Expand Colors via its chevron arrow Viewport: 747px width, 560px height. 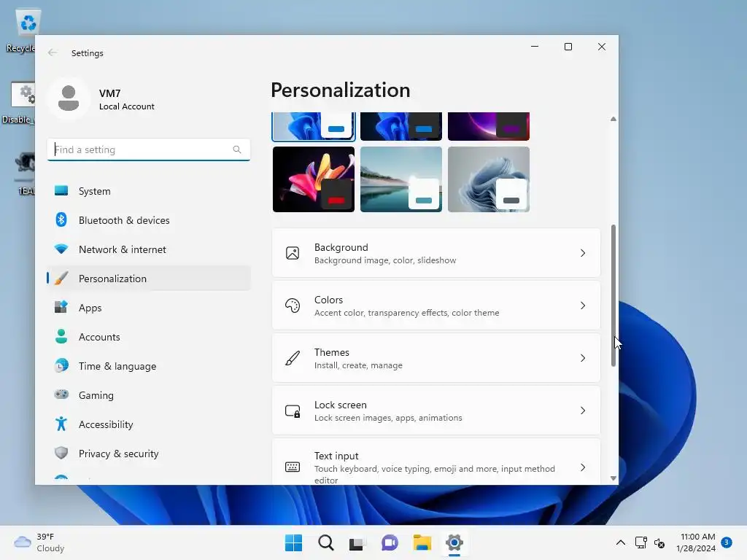pyautogui.click(x=583, y=306)
